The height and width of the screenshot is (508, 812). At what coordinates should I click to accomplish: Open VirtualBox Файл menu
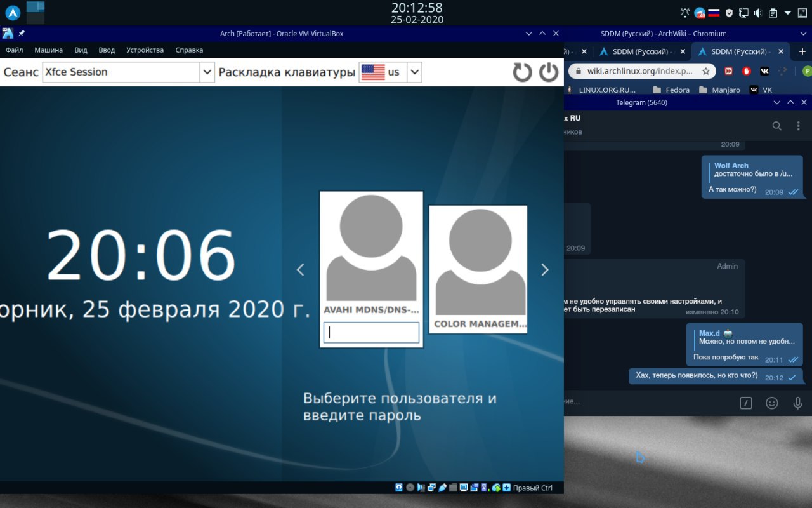15,50
